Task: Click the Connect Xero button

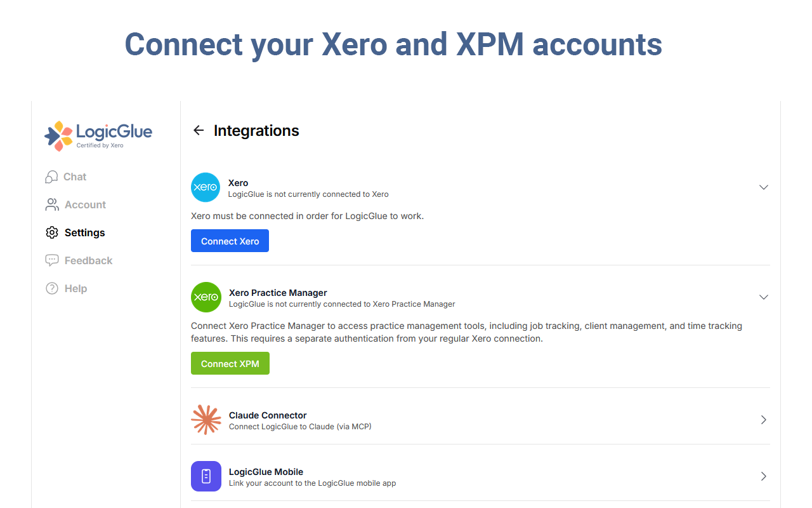Action: click(x=230, y=241)
